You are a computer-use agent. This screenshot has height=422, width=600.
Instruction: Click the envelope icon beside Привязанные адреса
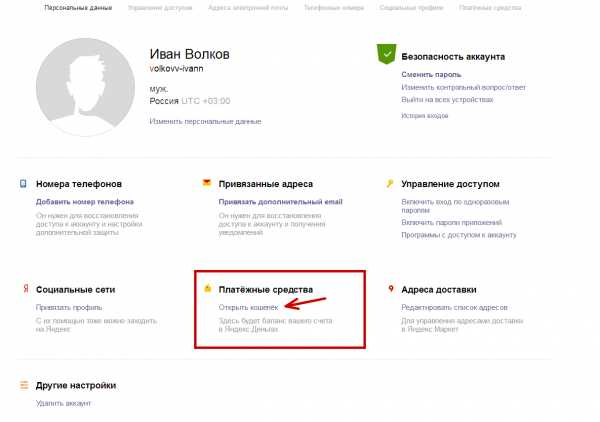[x=207, y=183]
